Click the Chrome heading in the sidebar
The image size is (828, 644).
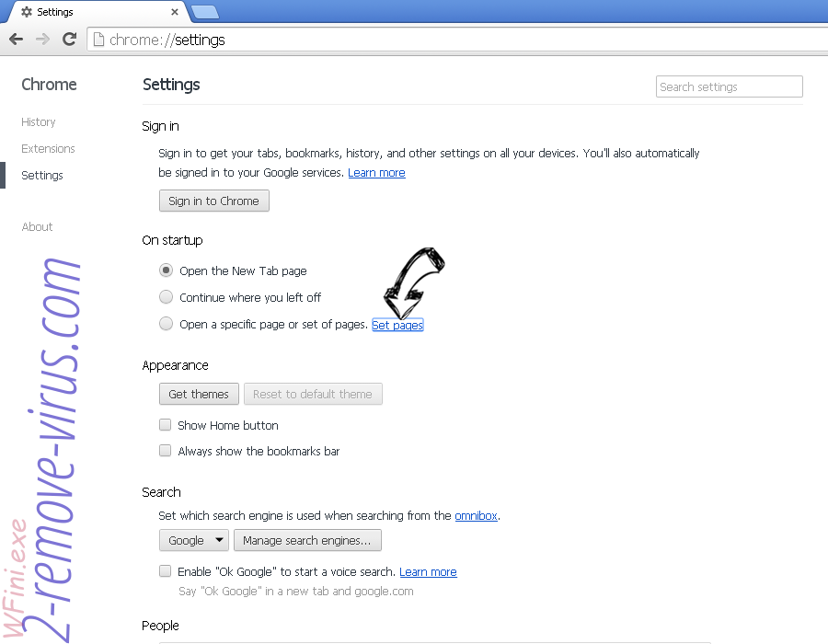(x=49, y=85)
